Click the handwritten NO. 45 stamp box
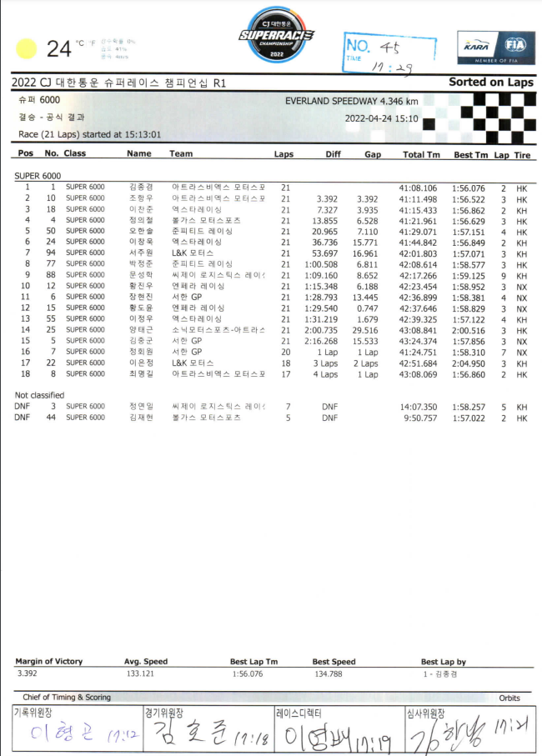Viewport: 542px width, 756px height. (x=389, y=53)
